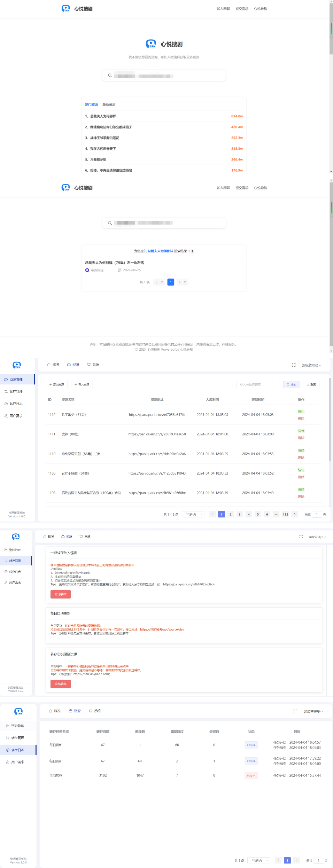This screenshot has width=333, height=868.
Task: Go to next page arrow after page 112
Action: (295, 514)
